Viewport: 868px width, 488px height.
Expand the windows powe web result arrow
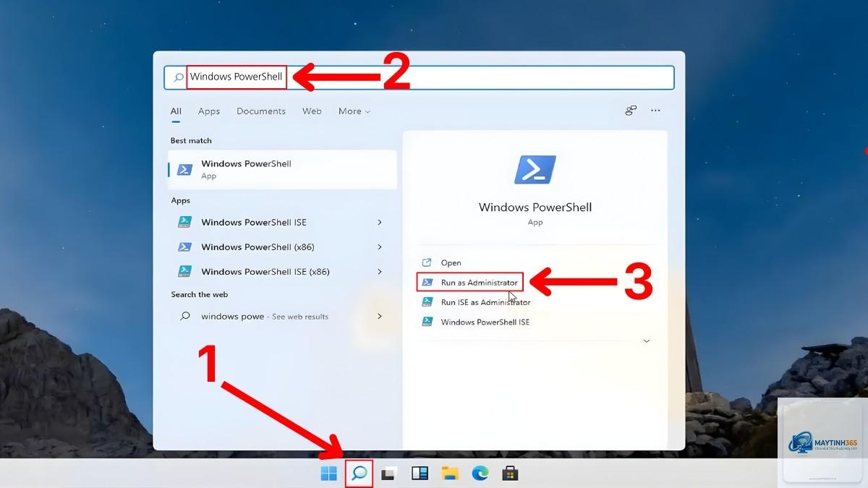pos(380,316)
